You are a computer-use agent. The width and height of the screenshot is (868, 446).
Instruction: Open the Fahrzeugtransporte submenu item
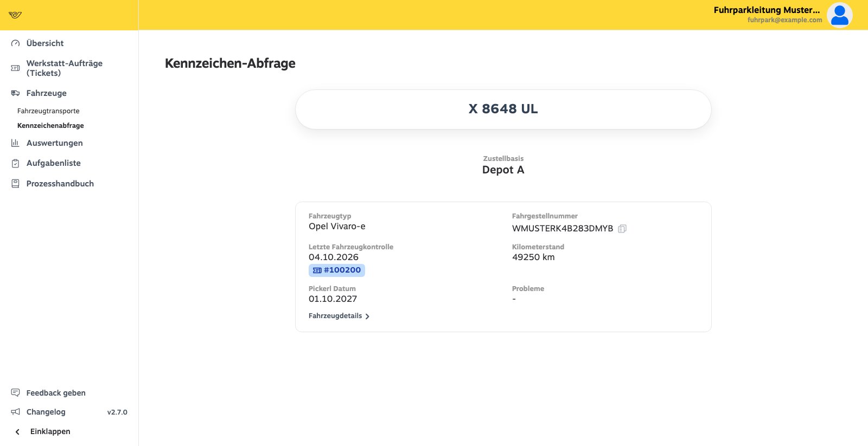coord(48,111)
